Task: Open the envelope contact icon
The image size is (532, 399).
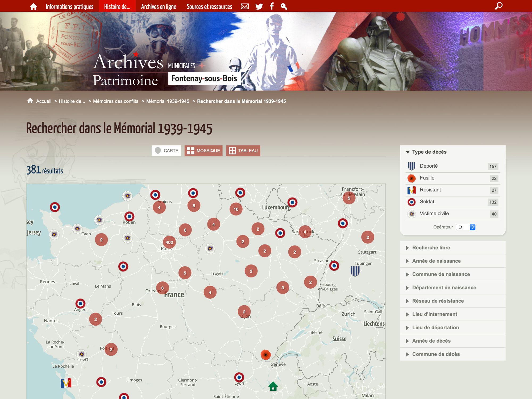Action: (245, 6)
